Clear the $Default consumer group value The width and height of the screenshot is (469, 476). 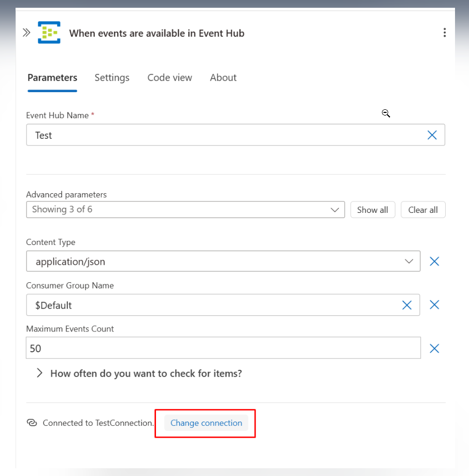tap(407, 305)
